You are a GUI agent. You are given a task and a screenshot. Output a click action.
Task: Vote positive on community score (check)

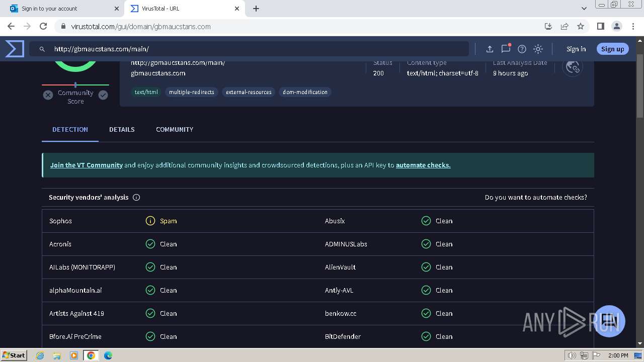pyautogui.click(x=103, y=95)
